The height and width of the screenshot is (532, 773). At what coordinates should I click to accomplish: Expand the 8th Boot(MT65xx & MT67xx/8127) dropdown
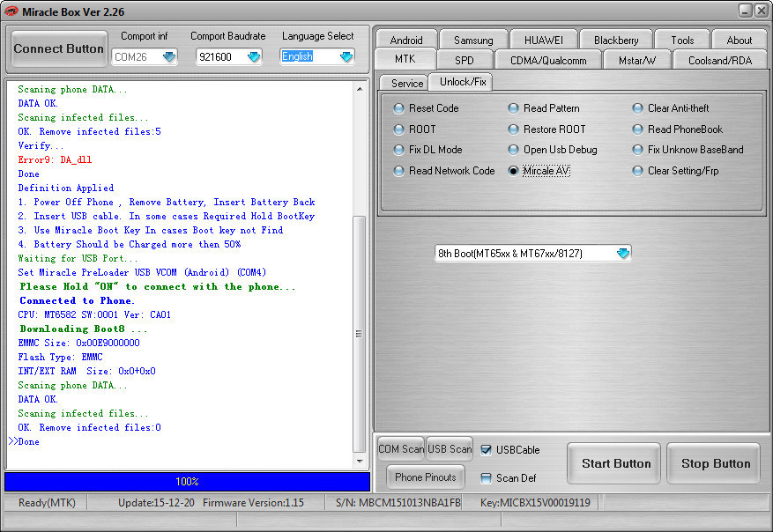(x=623, y=253)
